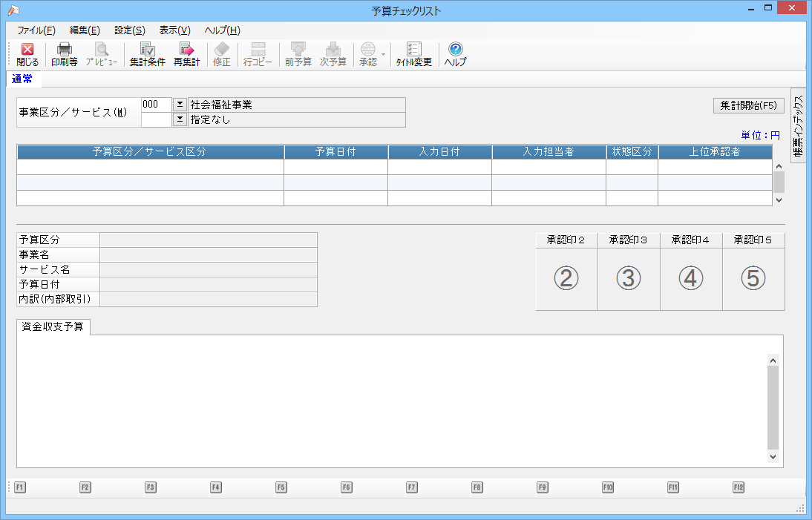812x520 pixels.
Task: Run 再集計 recalculation from the toolbar
Action: click(186, 55)
